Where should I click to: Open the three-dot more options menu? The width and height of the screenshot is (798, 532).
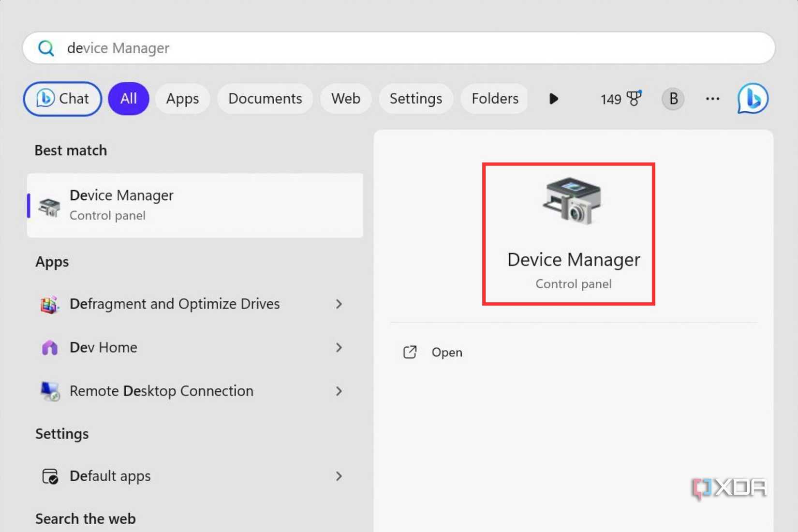click(712, 99)
